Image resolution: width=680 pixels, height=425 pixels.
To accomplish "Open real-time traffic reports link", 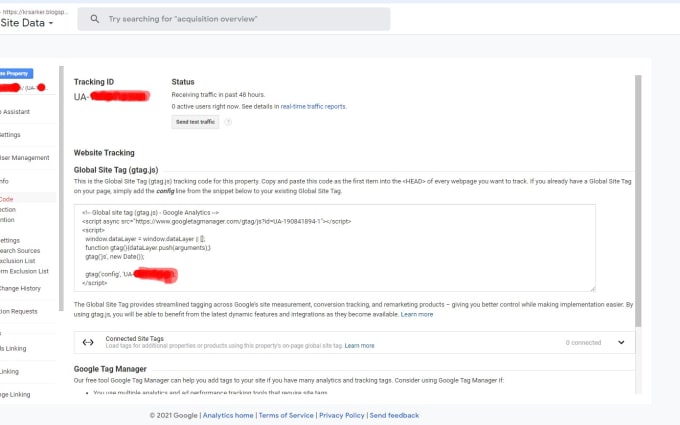I will (313, 107).
